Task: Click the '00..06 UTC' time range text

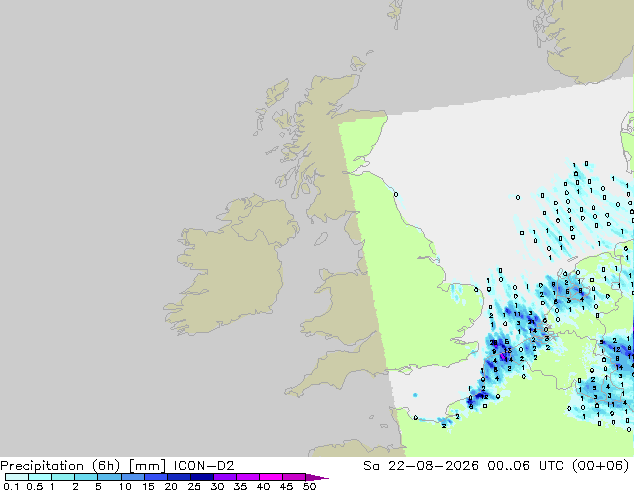Action: [526, 466]
